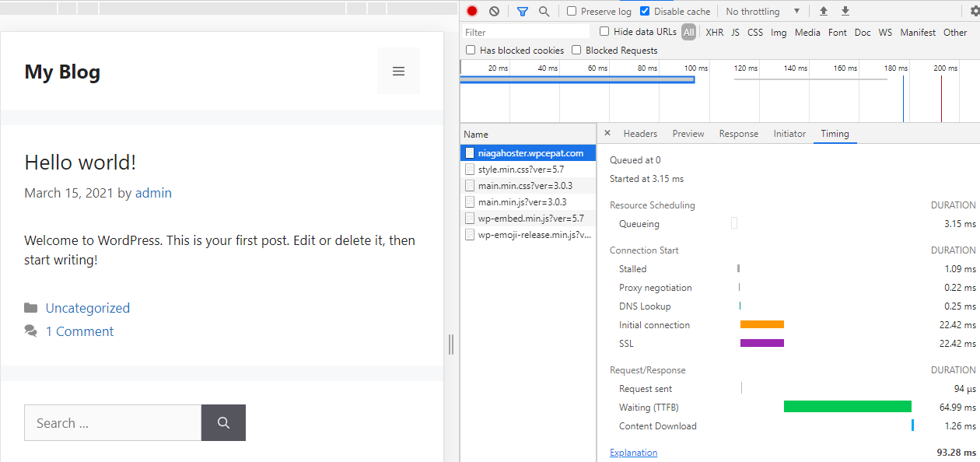This screenshot has width=980, height=462.
Task: Check the Hide data URLs option
Action: pyautogui.click(x=604, y=32)
